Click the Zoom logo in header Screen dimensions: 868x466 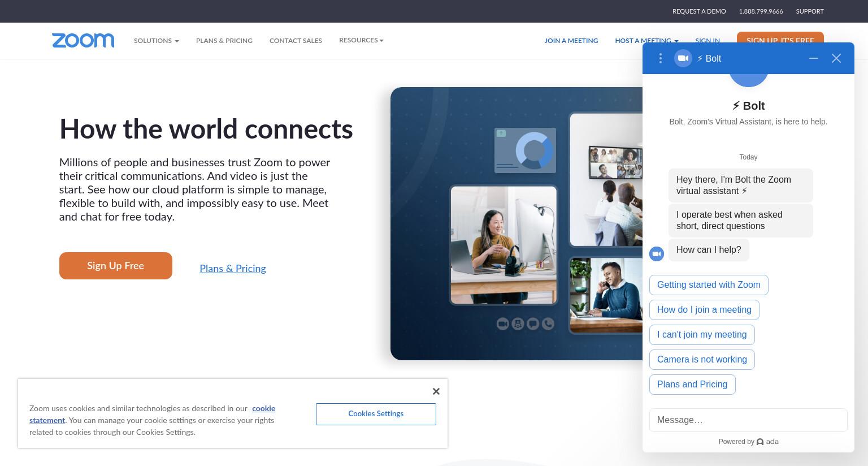click(x=83, y=41)
